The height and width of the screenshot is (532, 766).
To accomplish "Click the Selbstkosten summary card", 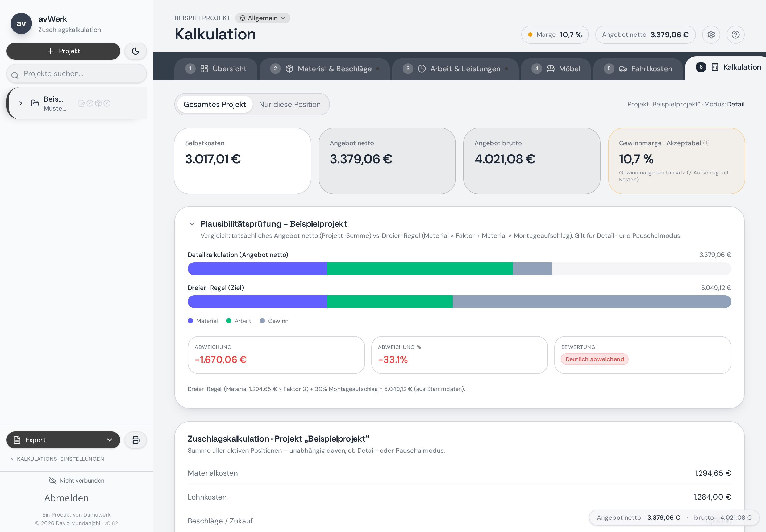I will tap(243, 161).
